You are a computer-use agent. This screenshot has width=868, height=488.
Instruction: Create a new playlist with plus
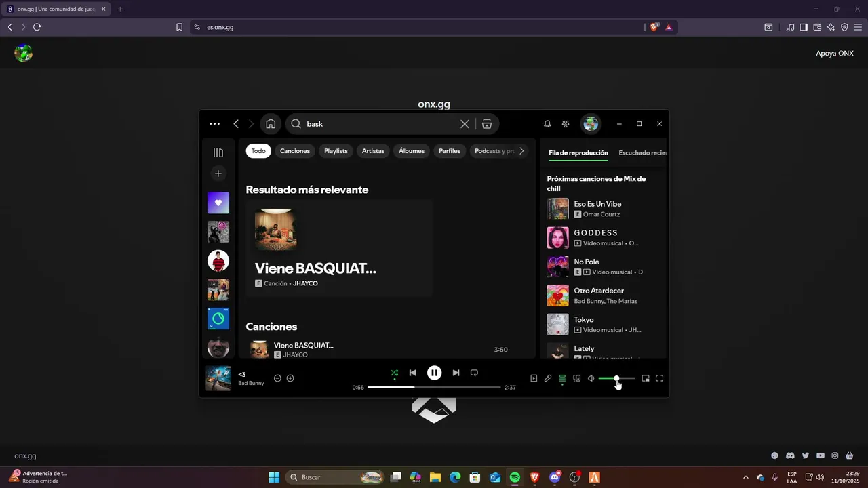(218, 174)
